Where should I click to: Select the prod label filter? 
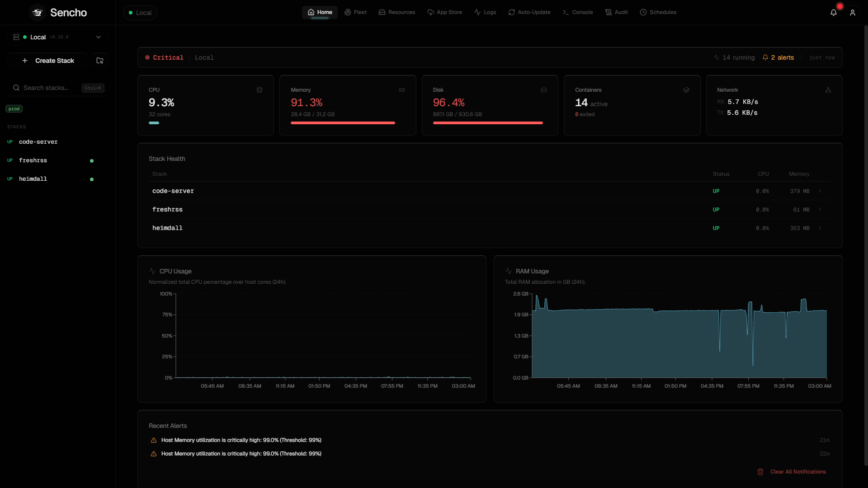tap(14, 109)
